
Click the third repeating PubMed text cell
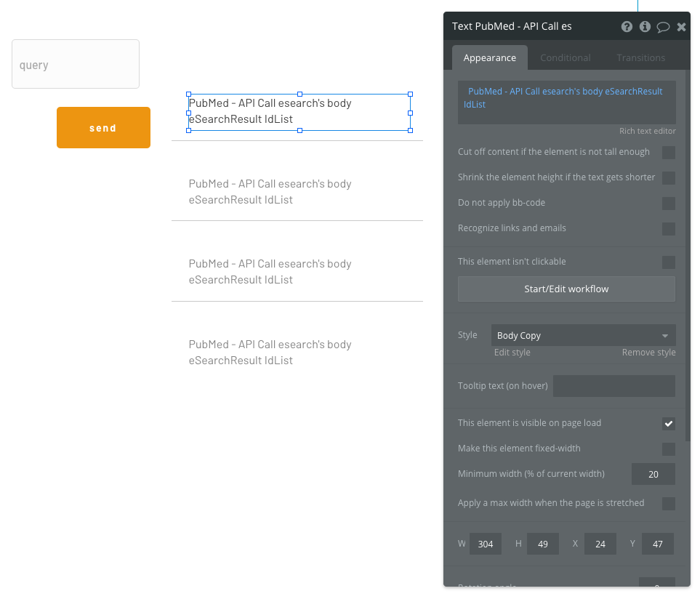pos(270,272)
